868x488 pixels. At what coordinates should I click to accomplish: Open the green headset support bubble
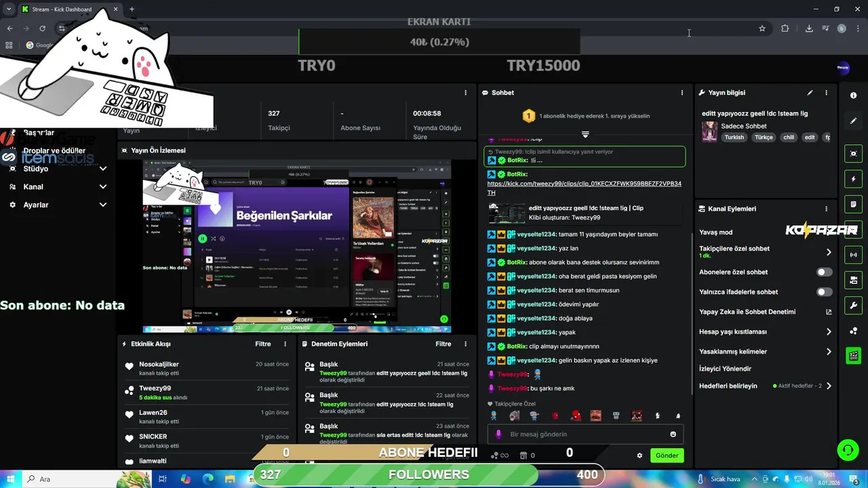pos(847,450)
